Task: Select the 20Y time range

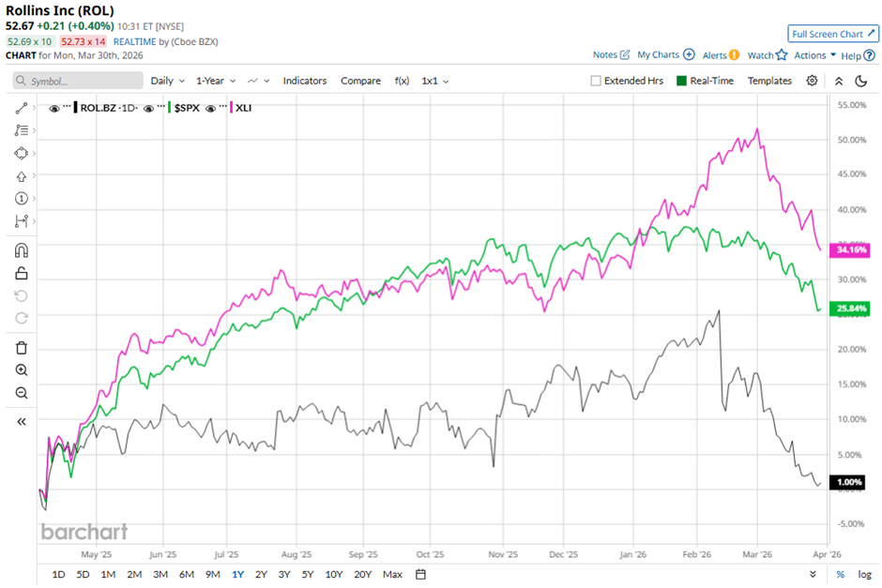Action: click(363, 575)
